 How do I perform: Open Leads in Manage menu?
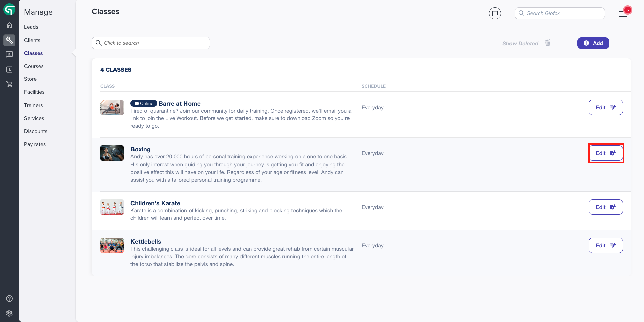tap(31, 27)
